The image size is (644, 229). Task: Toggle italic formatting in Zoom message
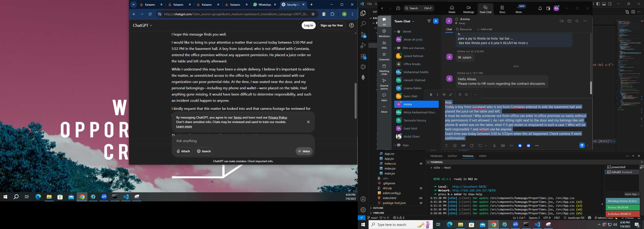tap(438, 95)
